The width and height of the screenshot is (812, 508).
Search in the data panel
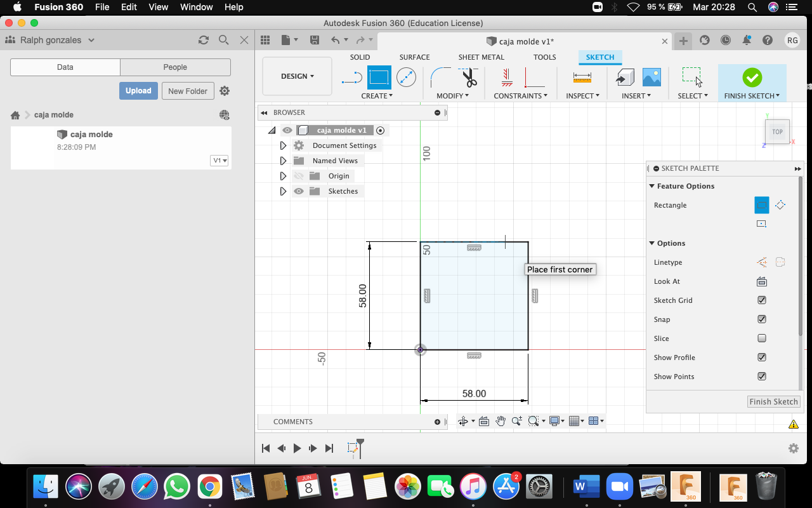click(223, 40)
